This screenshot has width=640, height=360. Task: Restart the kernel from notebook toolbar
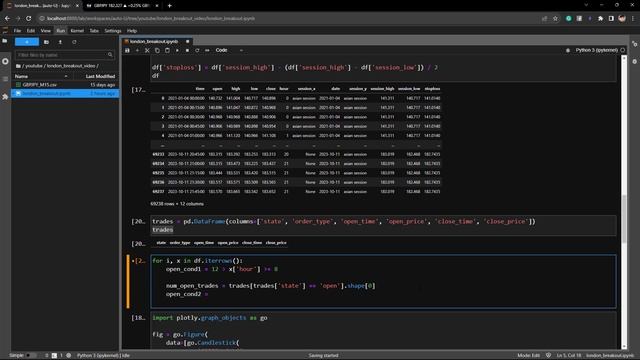coord(197,50)
